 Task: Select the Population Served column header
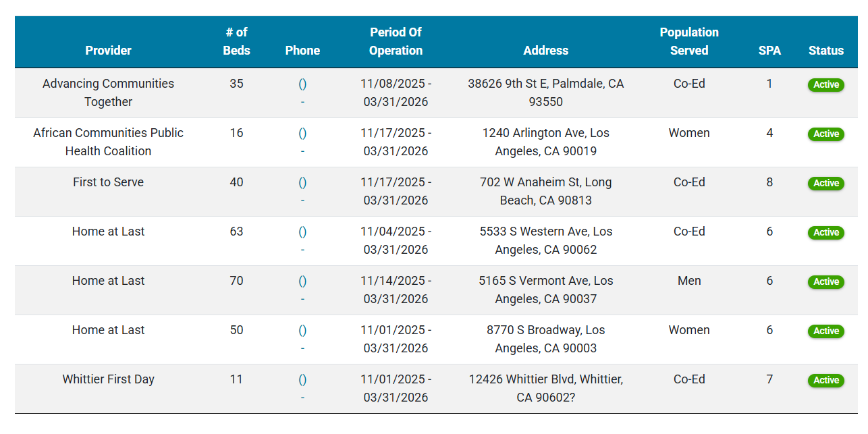click(x=688, y=41)
